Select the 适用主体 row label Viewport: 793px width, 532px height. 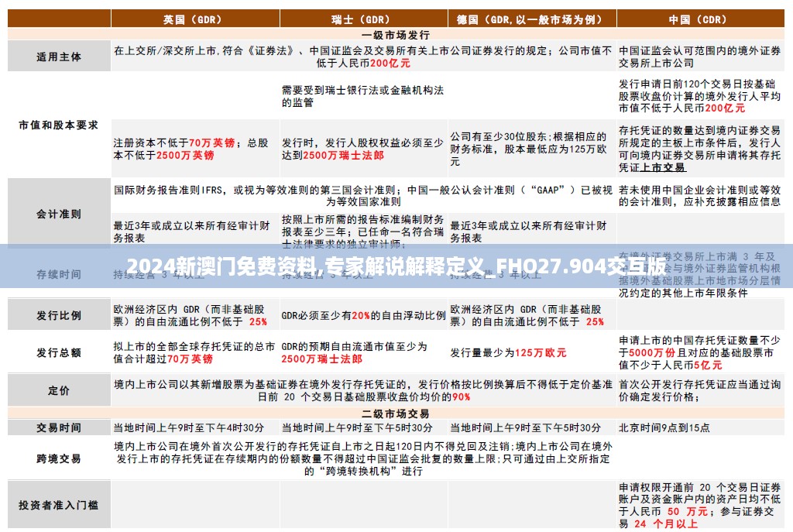[x=59, y=56]
